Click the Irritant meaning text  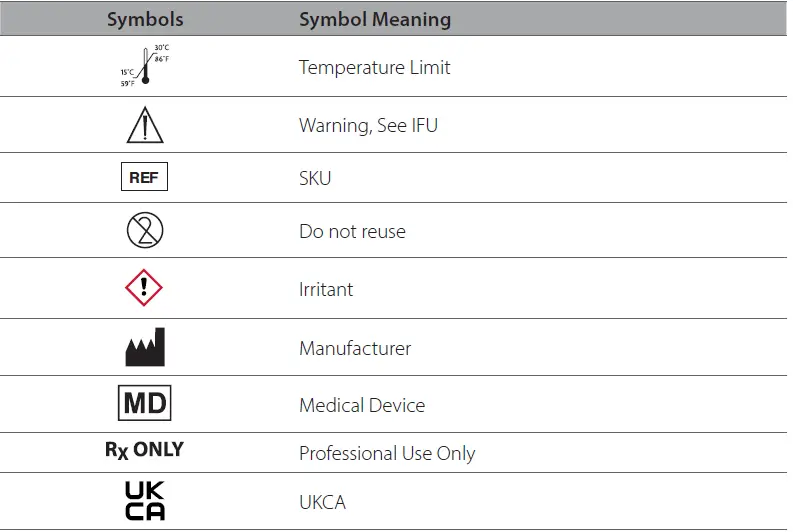click(x=326, y=289)
